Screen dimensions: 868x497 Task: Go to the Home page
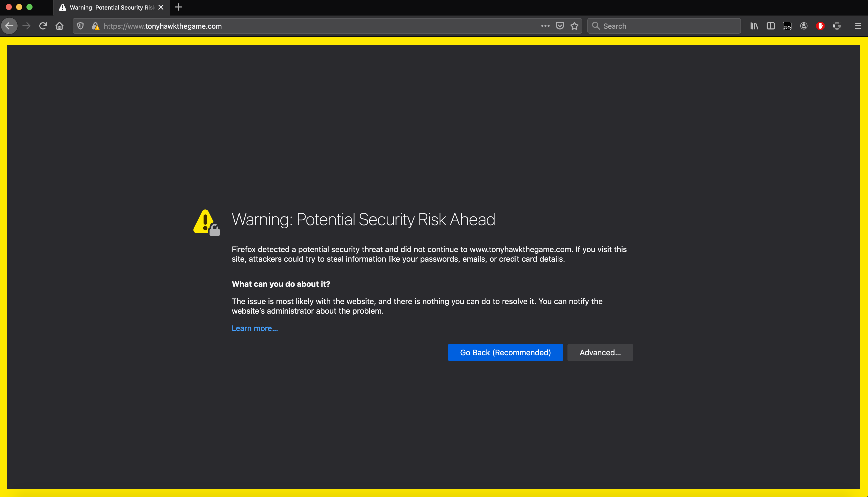coord(59,26)
